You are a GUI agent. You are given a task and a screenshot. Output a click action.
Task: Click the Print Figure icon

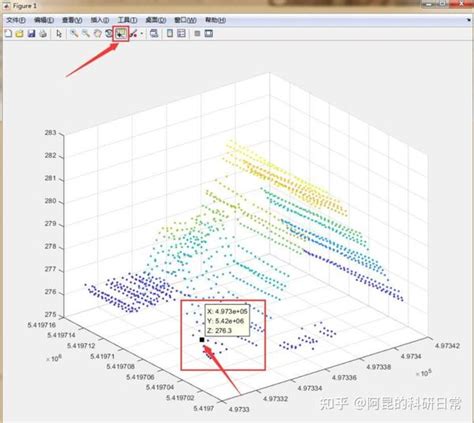(x=43, y=33)
